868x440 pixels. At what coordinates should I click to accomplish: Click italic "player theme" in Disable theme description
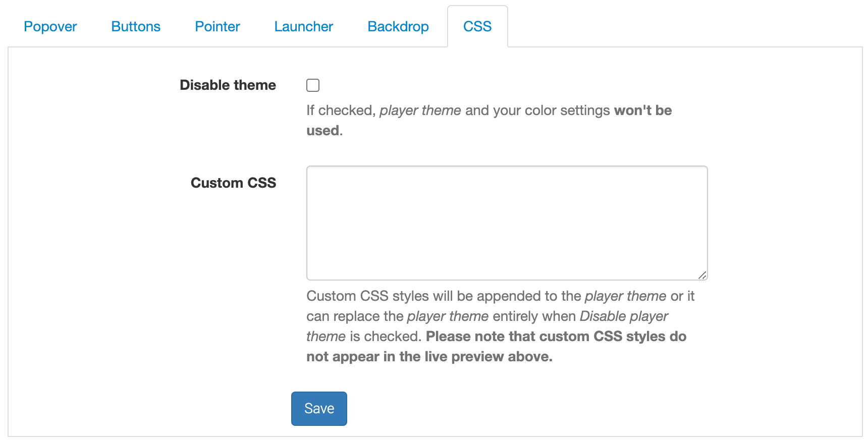point(420,111)
